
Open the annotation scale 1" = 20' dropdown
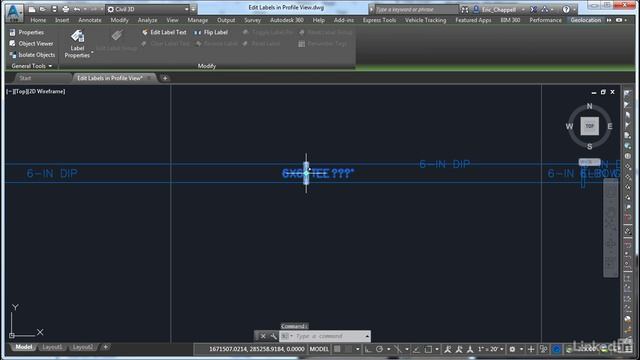click(x=490, y=349)
